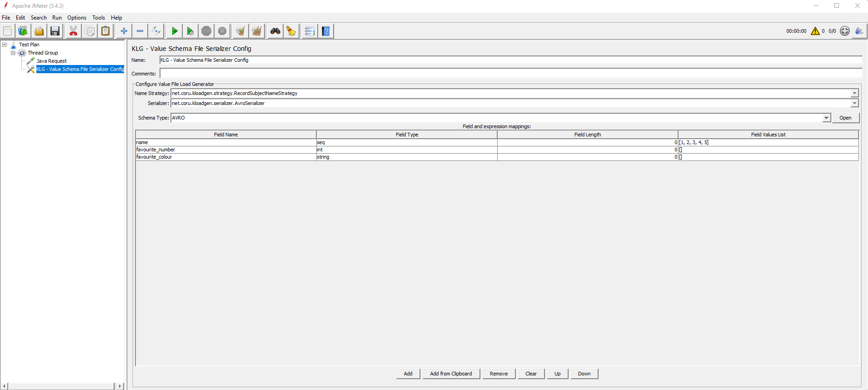Click Add from Clipboard button
Screen dimensions: 868x390
click(451, 374)
